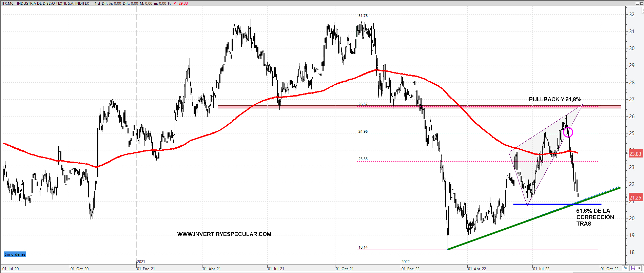Click the magenta circle marker on the chart
Image resolution: width=644 pixels, height=273 pixels.
pos(568,132)
